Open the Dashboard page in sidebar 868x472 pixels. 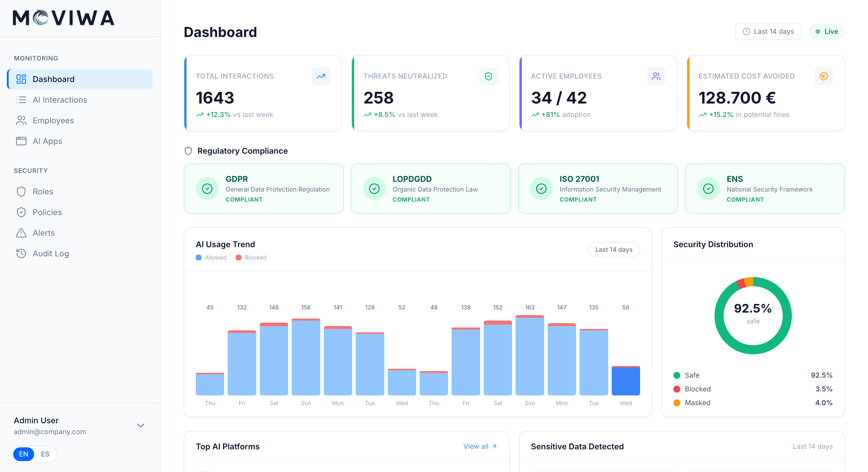click(80, 79)
